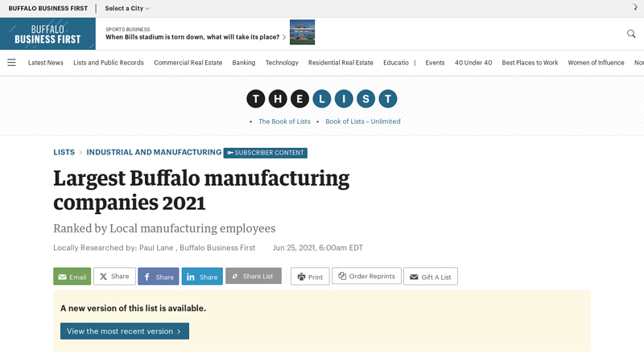The width and height of the screenshot is (644, 362).
Task: Click Order Reprints button
Action: (x=366, y=276)
